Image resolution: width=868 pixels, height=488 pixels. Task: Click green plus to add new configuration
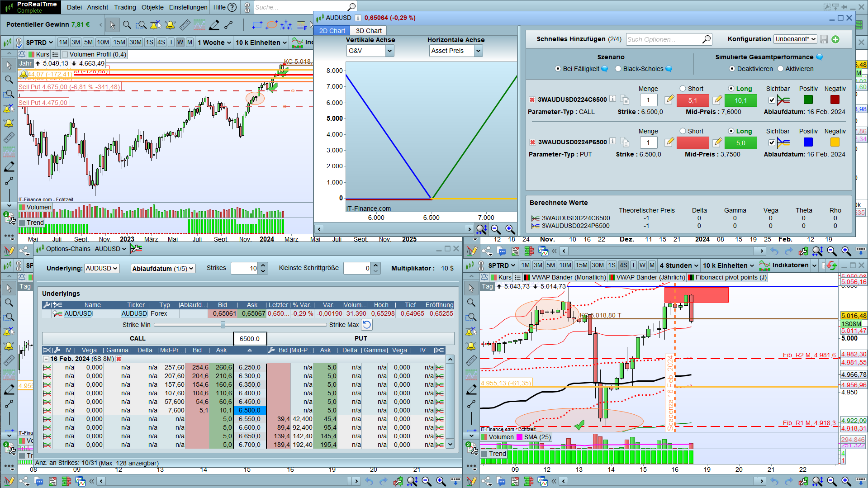835,39
